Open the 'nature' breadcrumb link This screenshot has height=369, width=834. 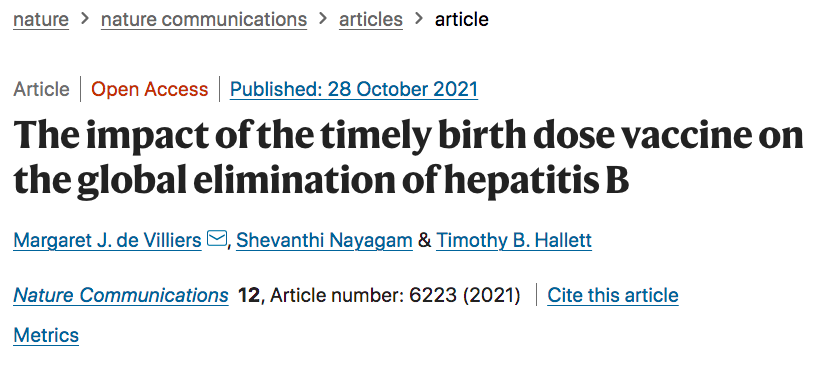pyautogui.click(x=41, y=20)
